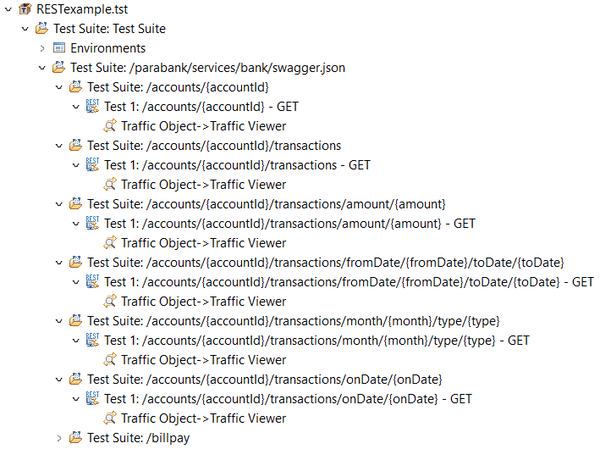
Task: Click the REST icon for transactions/onDate/{onDate} - GET
Action: point(93,399)
